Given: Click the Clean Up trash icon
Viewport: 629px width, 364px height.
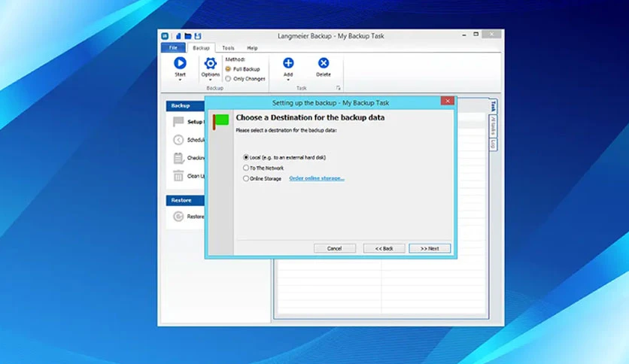Looking at the screenshot, I should click(x=178, y=175).
